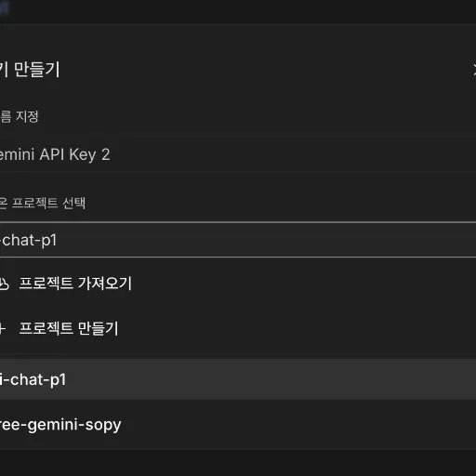Click the 프로젝트 선택 label
Image resolution: width=476 pixels, height=476 pixels.
[x=43, y=204]
